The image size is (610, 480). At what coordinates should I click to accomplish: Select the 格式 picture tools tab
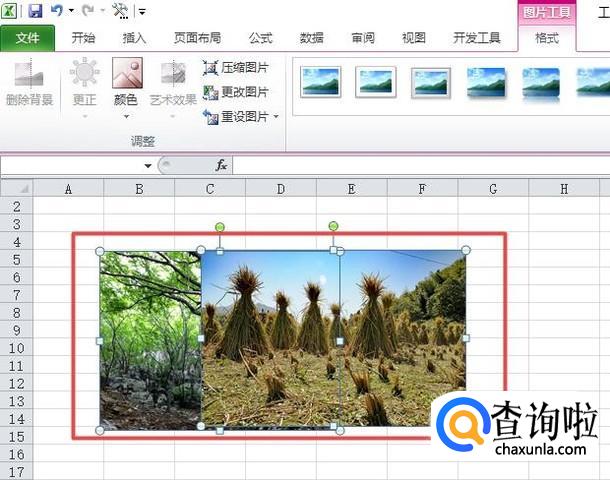click(x=547, y=38)
